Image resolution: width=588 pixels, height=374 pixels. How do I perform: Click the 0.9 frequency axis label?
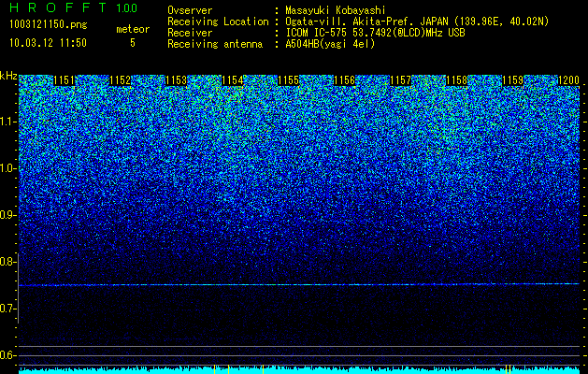tap(7, 215)
